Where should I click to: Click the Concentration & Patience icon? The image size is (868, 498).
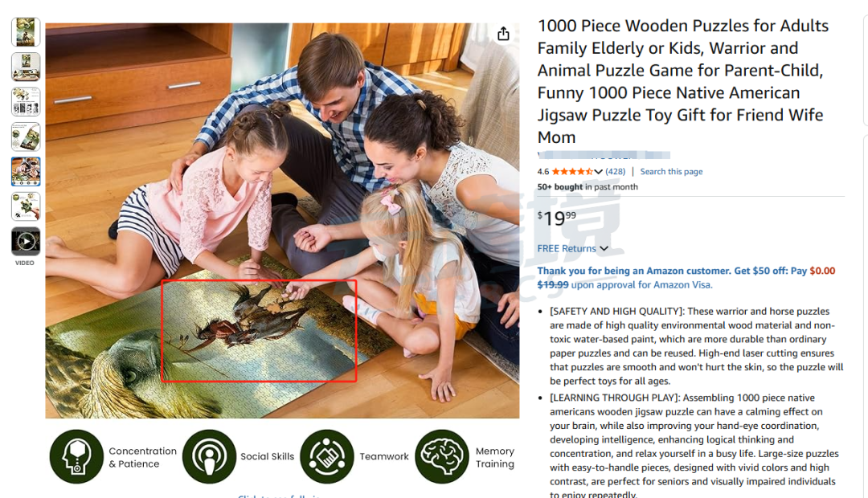point(76,456)
